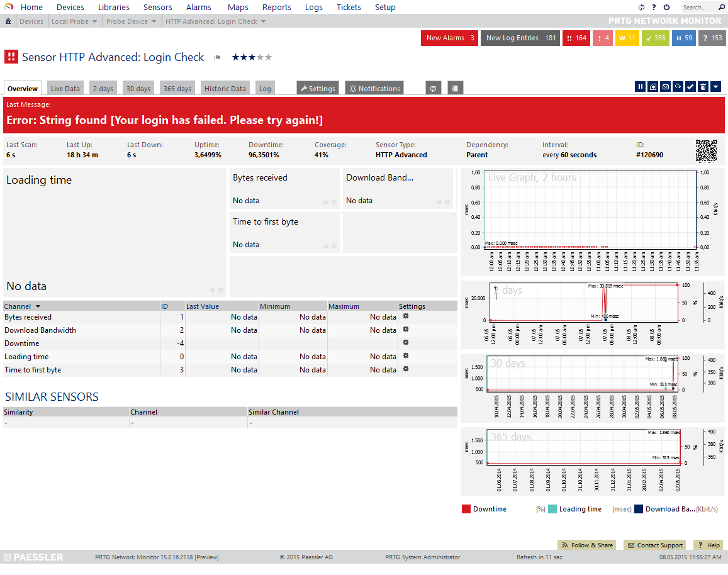The height and width of the screenshot is (575, 728).
Task: Open settings gear for Loading time channel row
Action: coord(405,356)
